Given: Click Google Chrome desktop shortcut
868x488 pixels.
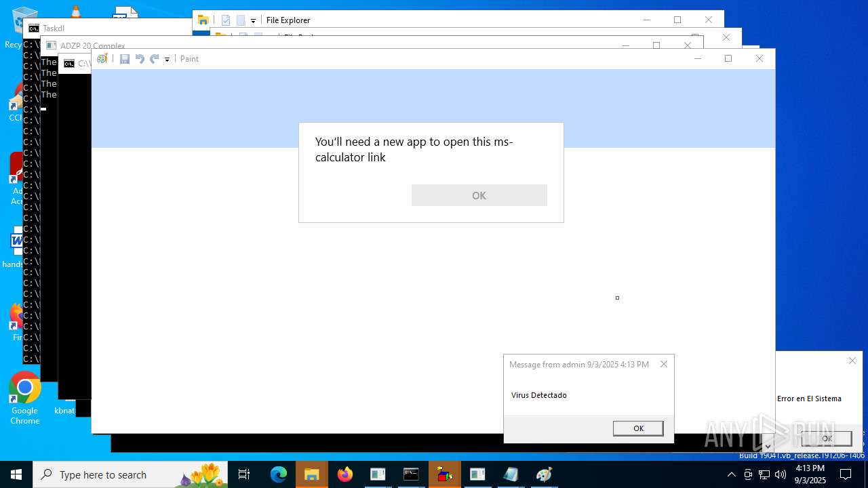Looking at the screenshot, I should pyautogui.click(x=25, y=398).
